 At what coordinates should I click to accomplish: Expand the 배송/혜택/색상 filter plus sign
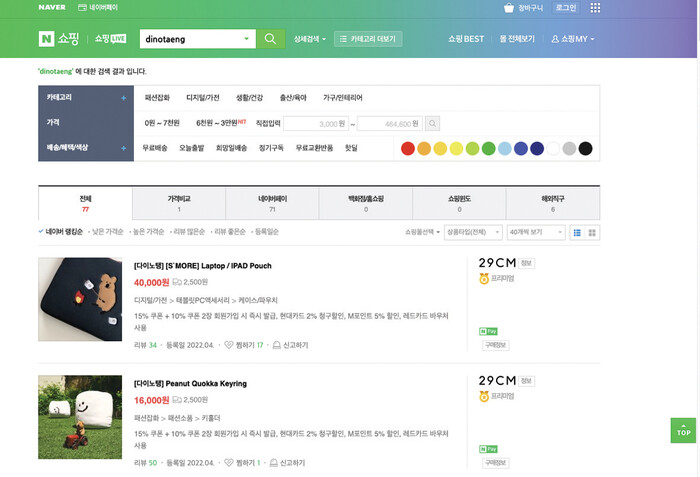click(124, 148)
